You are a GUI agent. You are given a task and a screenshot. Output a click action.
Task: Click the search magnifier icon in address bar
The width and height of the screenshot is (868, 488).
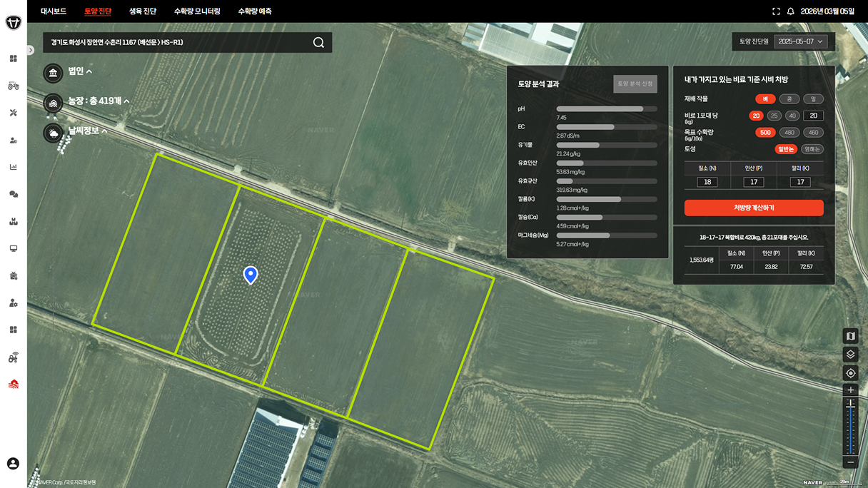318,42
